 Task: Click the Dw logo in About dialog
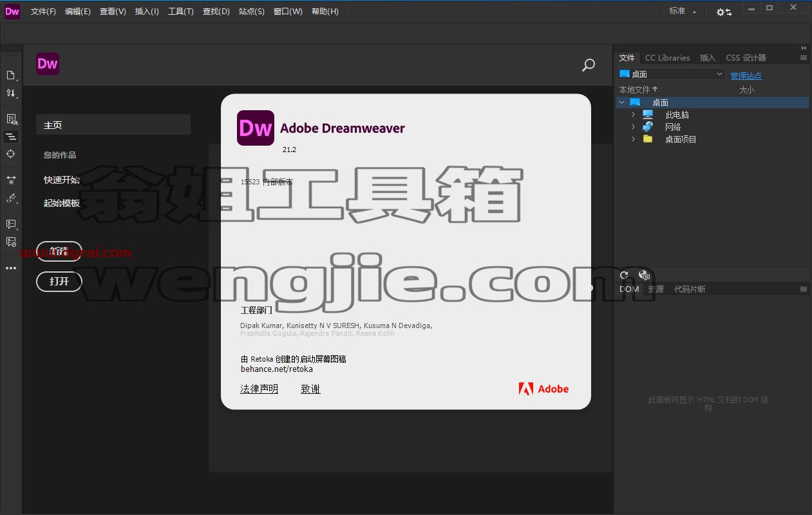(x=256, y=128)
